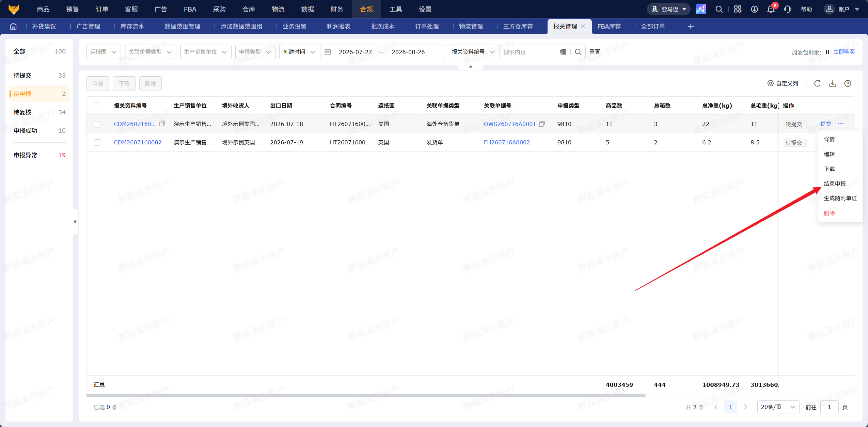Viewport: 868px width, 427px height.
Task: Open the 创建时间 dropdown
Action: point(300,52)
